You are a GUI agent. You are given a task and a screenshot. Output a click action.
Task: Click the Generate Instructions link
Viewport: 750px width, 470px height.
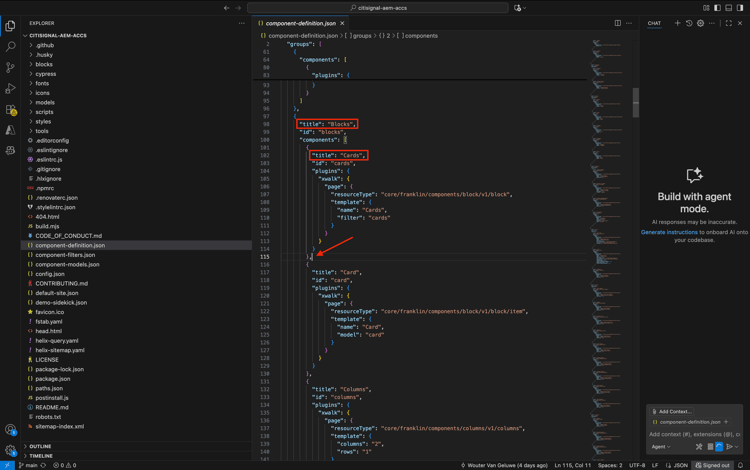point(669,232)
